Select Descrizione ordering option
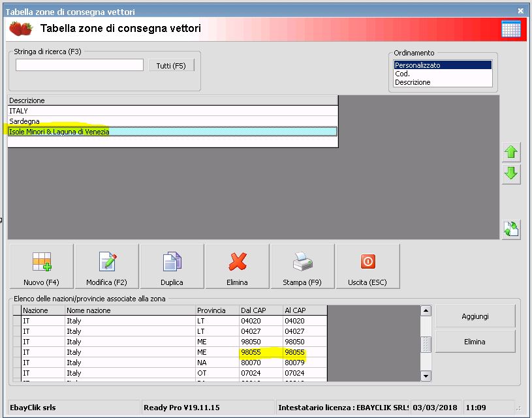The height and width of the screenshot is (418, 532). 443,82
